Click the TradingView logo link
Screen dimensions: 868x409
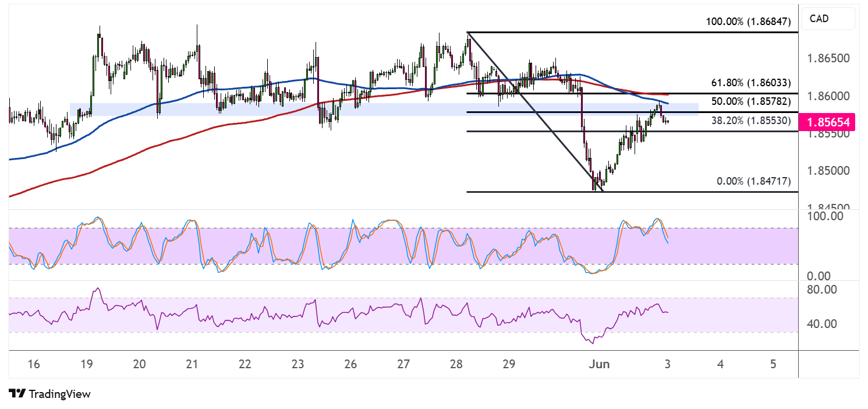pos(50,394)
